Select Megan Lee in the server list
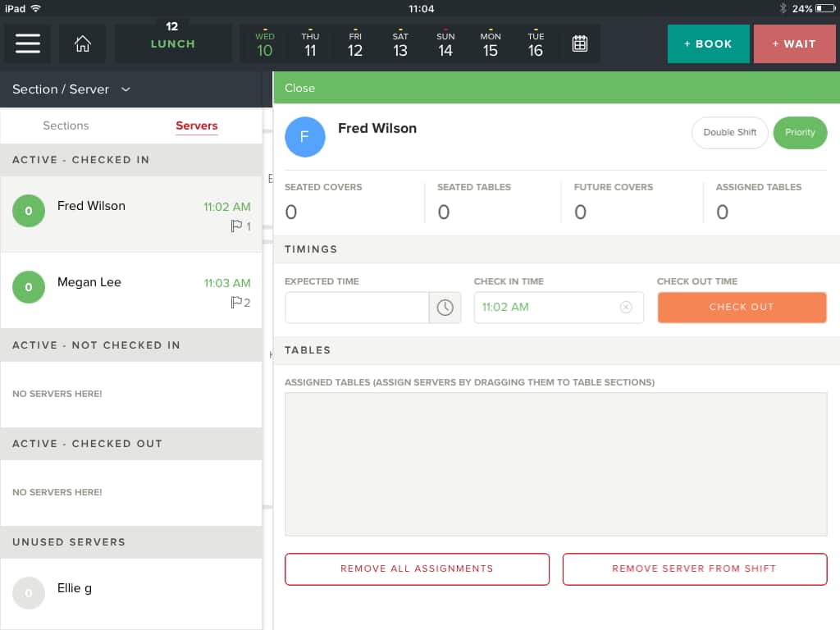 131,290
